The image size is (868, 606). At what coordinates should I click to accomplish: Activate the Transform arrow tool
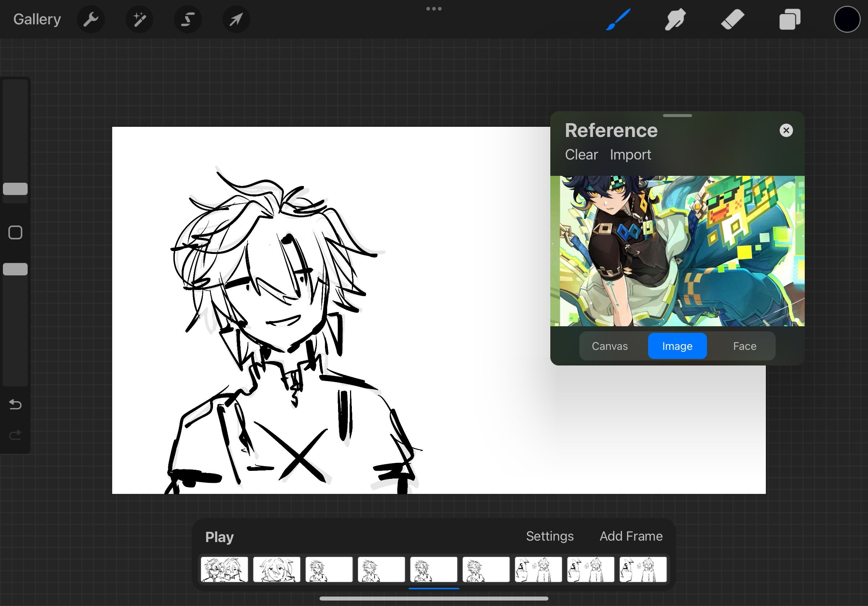pyautogui.click(x=236, y=19)
